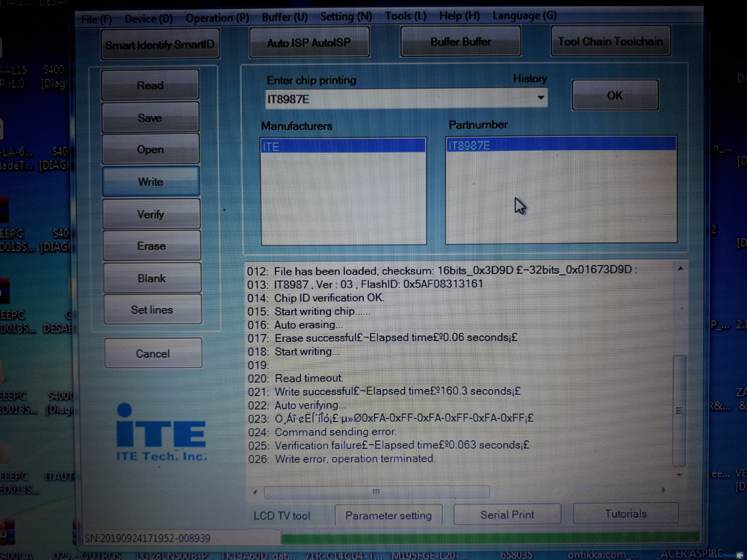Screen dimensions: 747x560
Task: Open the Operation (P) menu
Action: (x=217, y=17)
